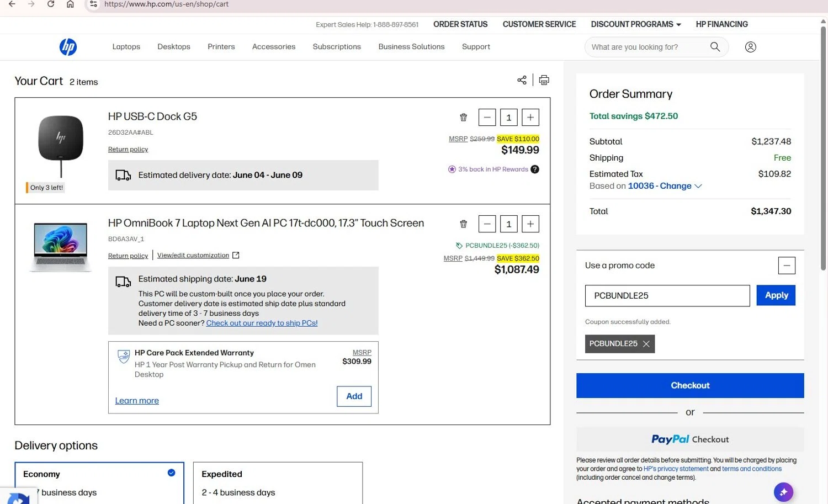The width and height of the screenshot is (828, 504).
Task: Open HP's privacy statement link
Action: click(676, 469)
